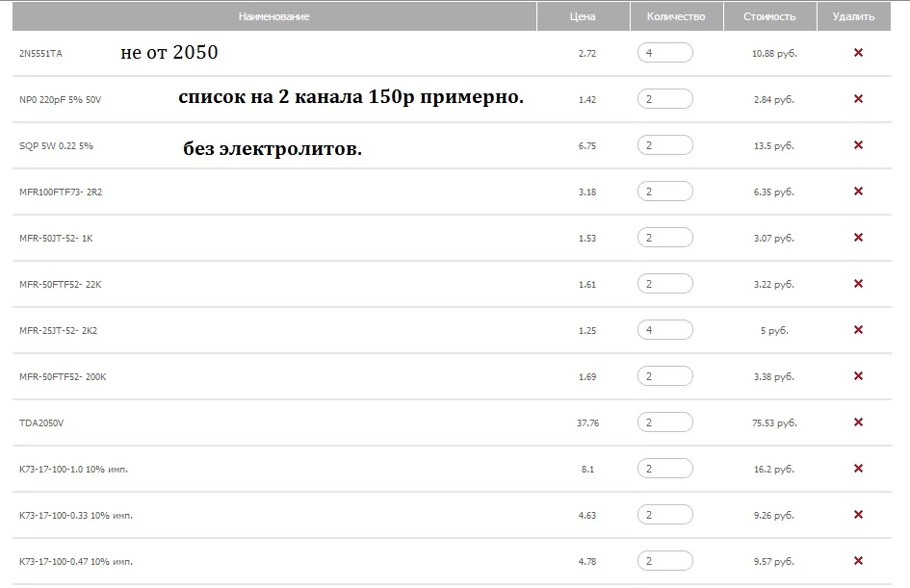The image size is (910, 588).
Task: Focus the MFR-50JT-52- 1K quantity field
Action: (665, 238)
